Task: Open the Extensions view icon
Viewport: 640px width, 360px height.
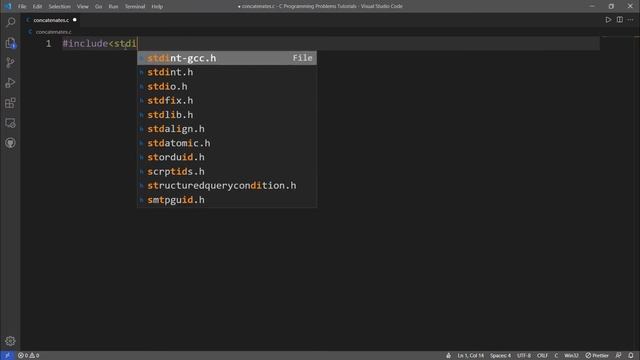Action: tap(11, 103)
